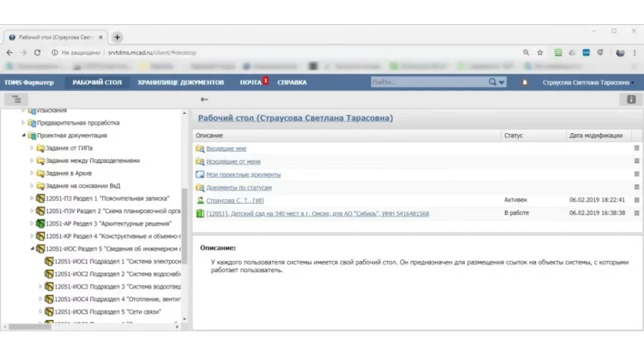This screenshot has height=355, width=644.
Task: Collapse the 12051-ИОС Раздел 5 node
Action: pyautogui.click(x=32, y=248)
